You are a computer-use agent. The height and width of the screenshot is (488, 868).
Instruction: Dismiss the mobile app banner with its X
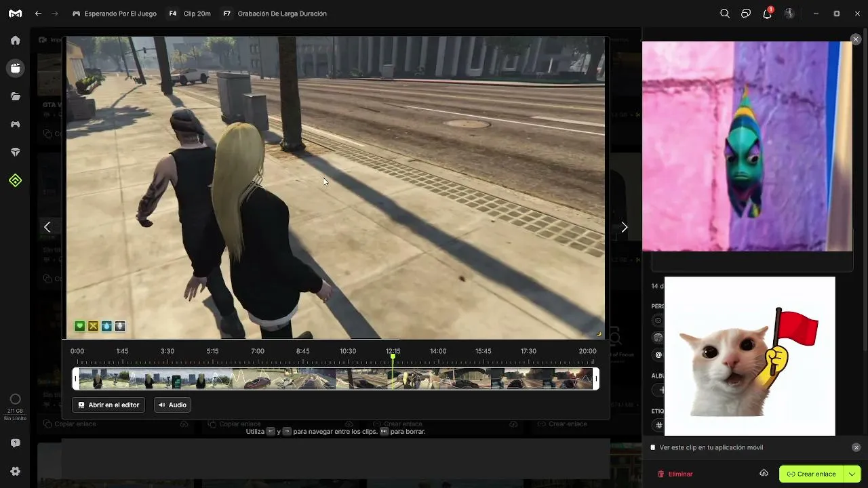tap(856, 447)
